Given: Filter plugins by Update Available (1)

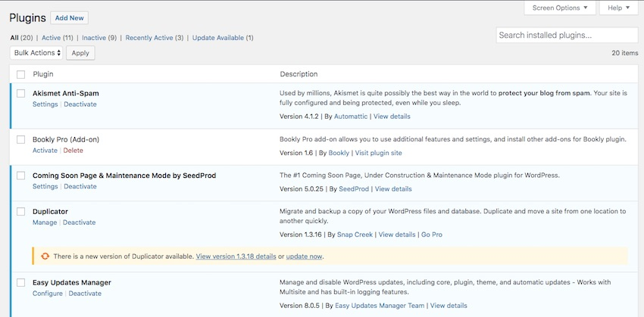Looking at the screenshot, I should pyautogui.click(x=223, y=38).
